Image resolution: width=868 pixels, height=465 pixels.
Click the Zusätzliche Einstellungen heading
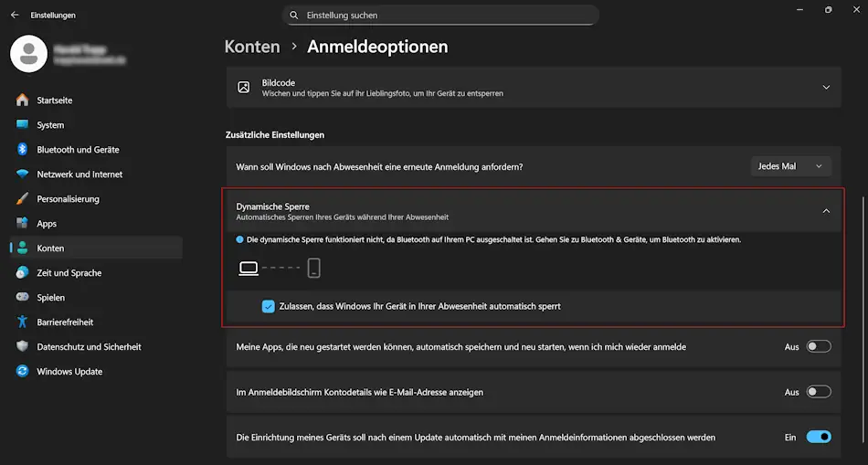(275, 134)
